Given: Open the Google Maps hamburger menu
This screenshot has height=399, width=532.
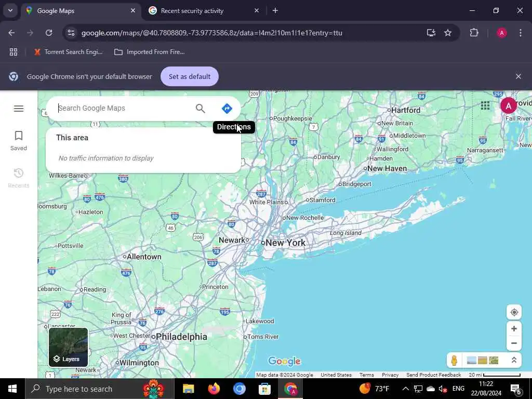Looking at the screenshot, I should point(19,109).
